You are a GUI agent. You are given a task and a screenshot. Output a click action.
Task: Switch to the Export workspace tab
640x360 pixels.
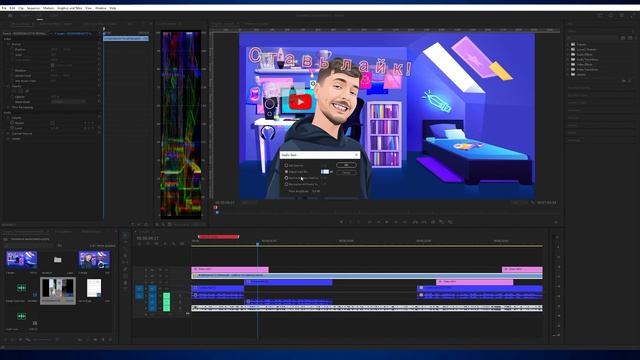coord(53,16)
